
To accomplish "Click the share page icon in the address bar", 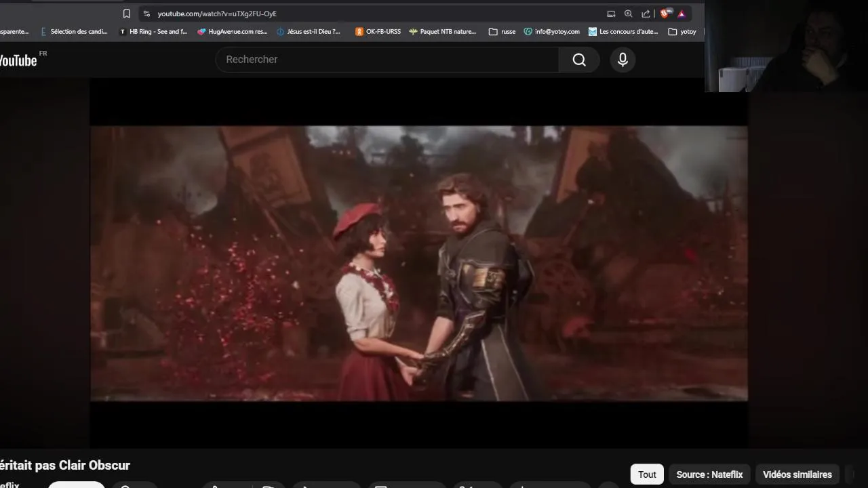I will [x=646, y=14].
